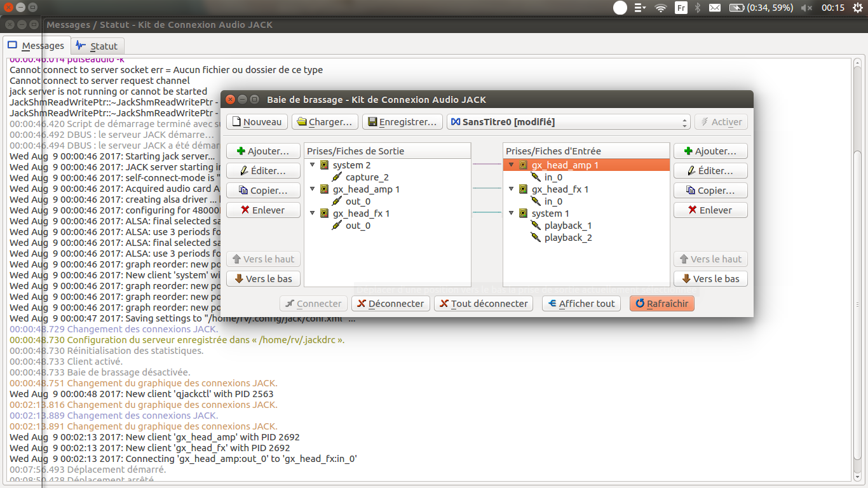Open the mail messaging indicator

(x=715, y=8)
